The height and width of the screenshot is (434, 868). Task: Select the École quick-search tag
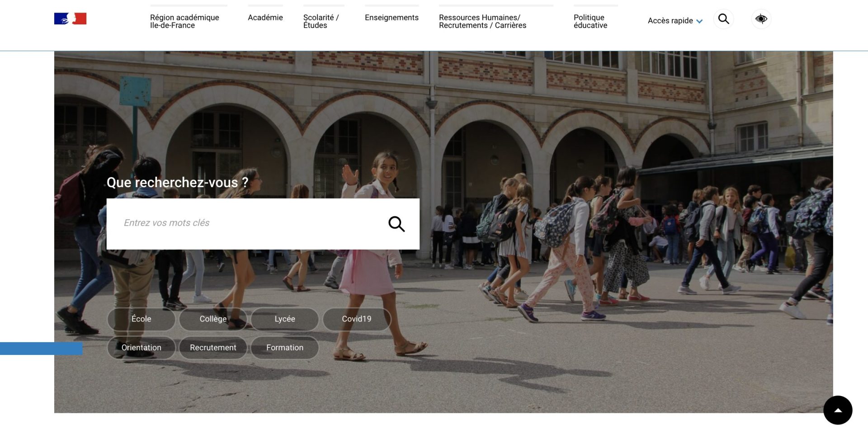[x=142, y=319]
